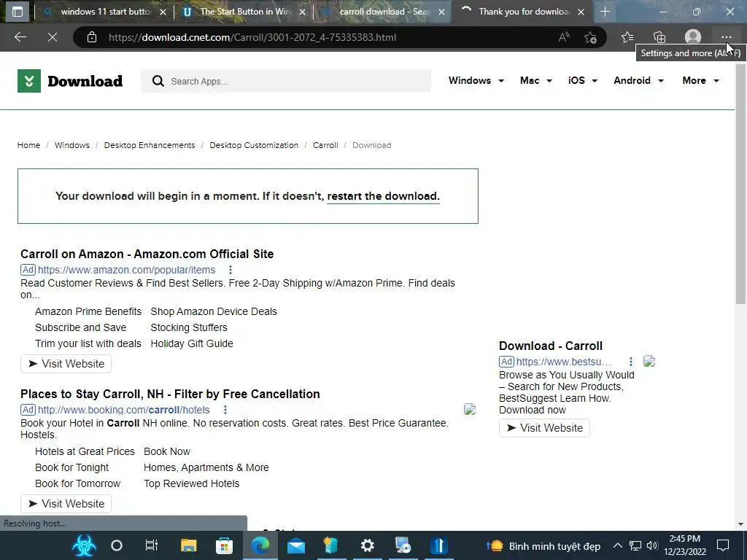Viewport: 747px width, 560px height.
Task: Open the clock showing 2:45 PM
Action: pyautogui.click(x=684, y=545)
